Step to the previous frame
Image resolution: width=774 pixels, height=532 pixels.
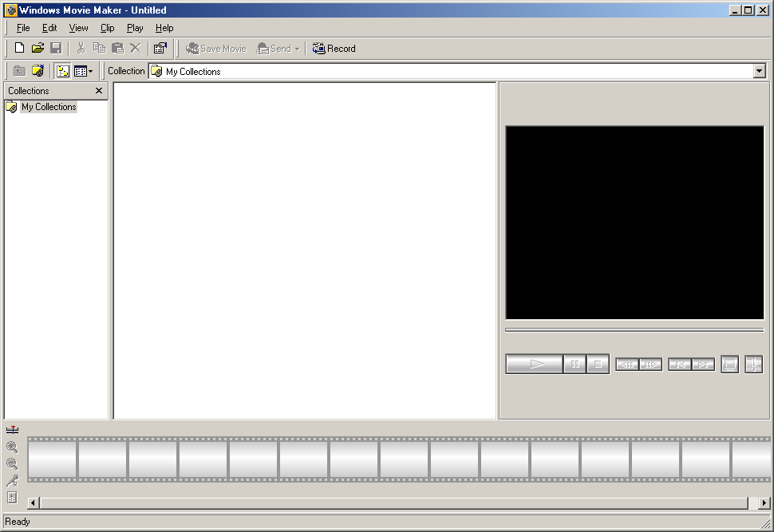tap(627, 365)
